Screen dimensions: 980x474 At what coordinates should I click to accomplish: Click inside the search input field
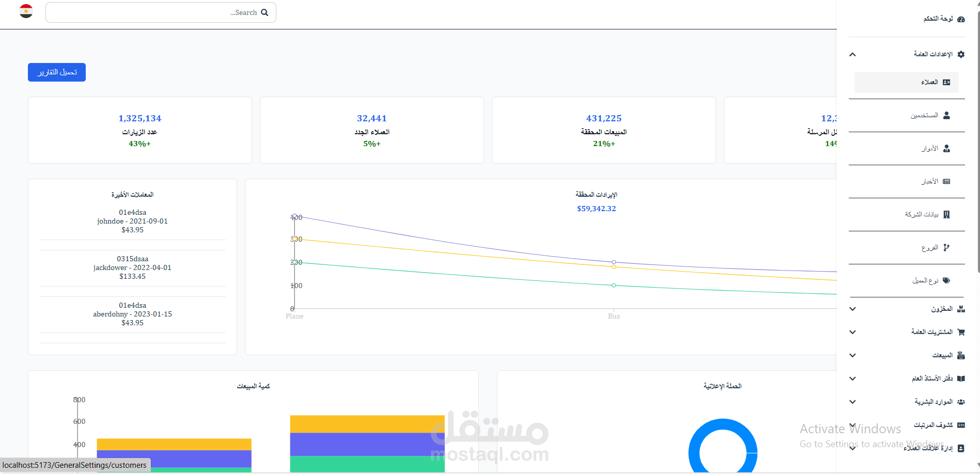tap(155, 12)
